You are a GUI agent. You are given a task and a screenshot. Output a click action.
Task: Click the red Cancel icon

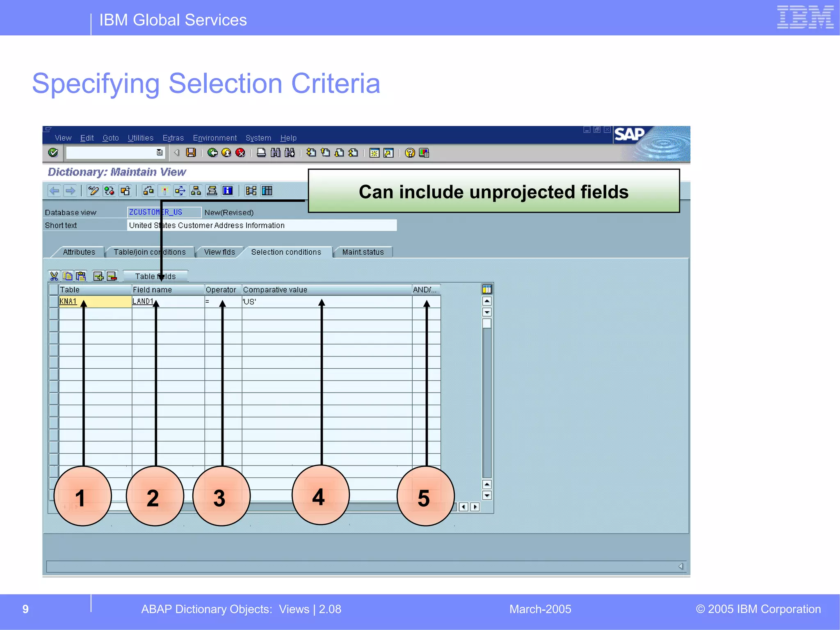(x=240, y=153)
